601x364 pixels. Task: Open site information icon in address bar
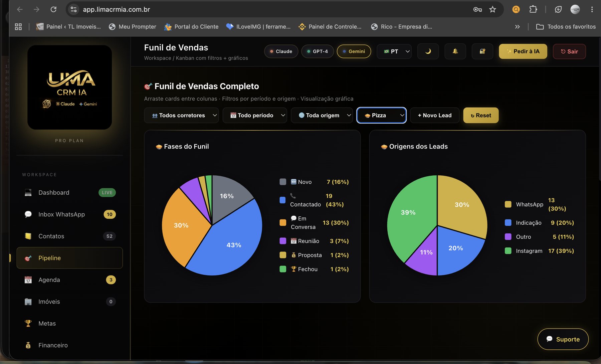(74, 9)
